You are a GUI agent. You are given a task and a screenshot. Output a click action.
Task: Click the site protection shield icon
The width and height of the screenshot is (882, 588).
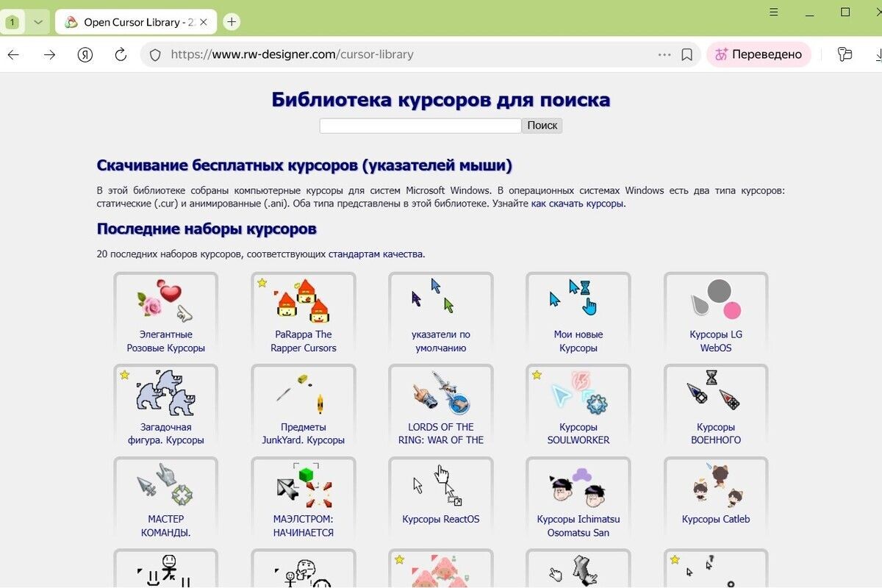pyautogui.click(x=155, y=54)
